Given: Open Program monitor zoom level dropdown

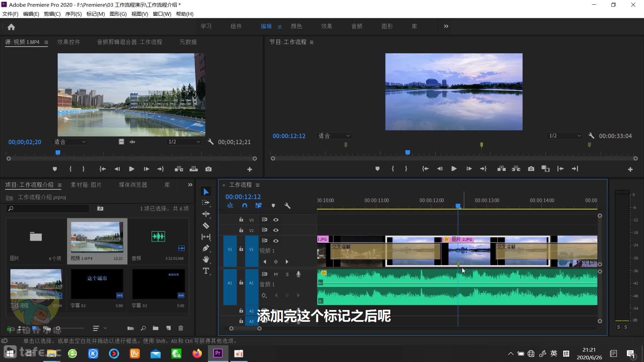Looking at the screenshot, I should [334, 136].
